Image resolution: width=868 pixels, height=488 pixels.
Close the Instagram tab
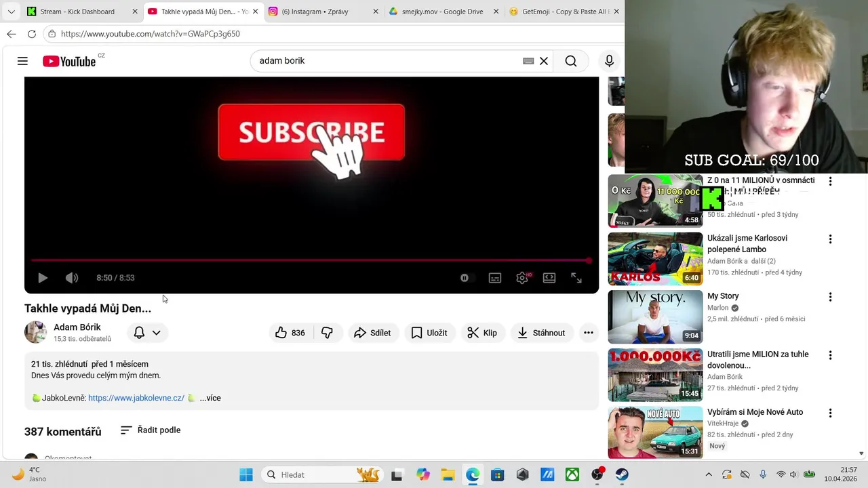point(375,12)
